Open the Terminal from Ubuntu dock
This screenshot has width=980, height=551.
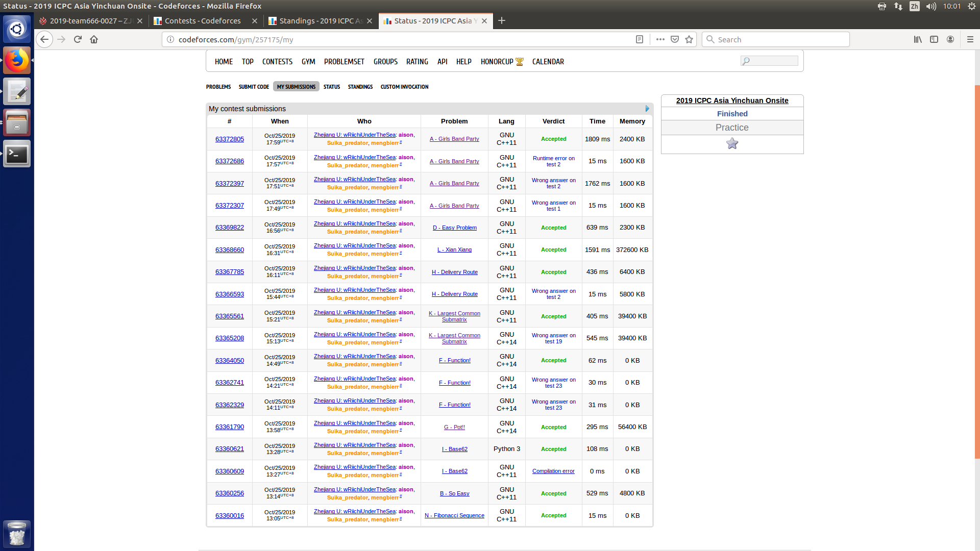pyautogui.click(x=17, y=154)
